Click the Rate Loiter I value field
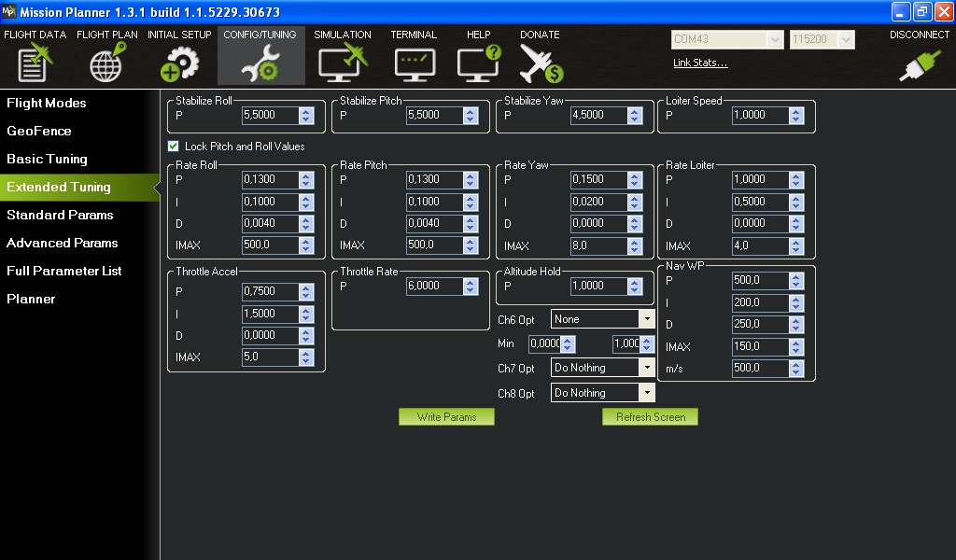 [x=760, y=202]
